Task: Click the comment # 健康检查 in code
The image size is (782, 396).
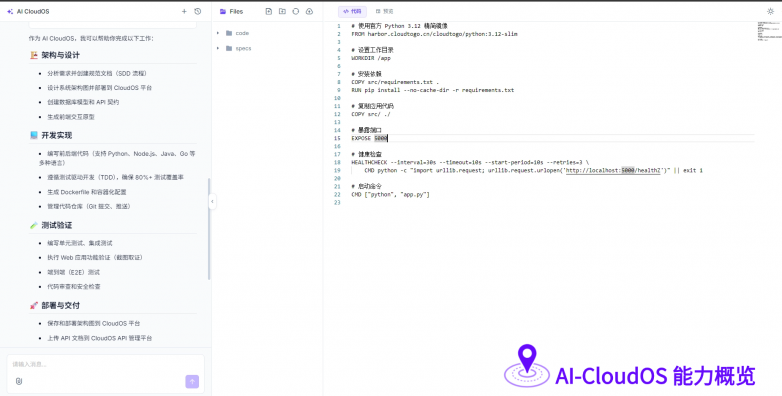Action: [x=367, y=154]
